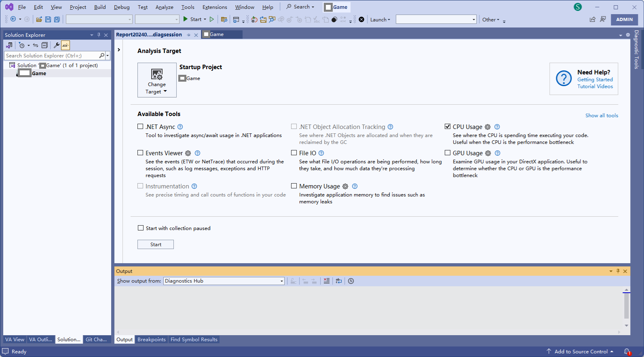Switch to Find Symbol Results tab
This screenshot has width=644, height=357.
pyautogui.click(x=194, y=340)
